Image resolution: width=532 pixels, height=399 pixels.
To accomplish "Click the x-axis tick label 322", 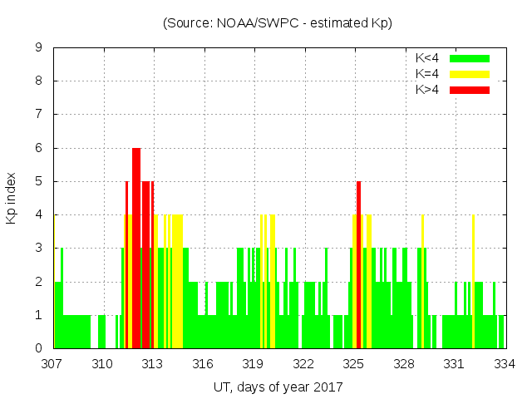I will tap(303, 364).
